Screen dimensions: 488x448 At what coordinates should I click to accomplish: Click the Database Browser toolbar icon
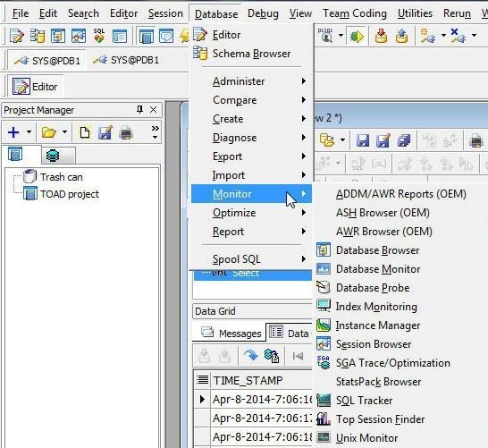[x=58, y=36]
